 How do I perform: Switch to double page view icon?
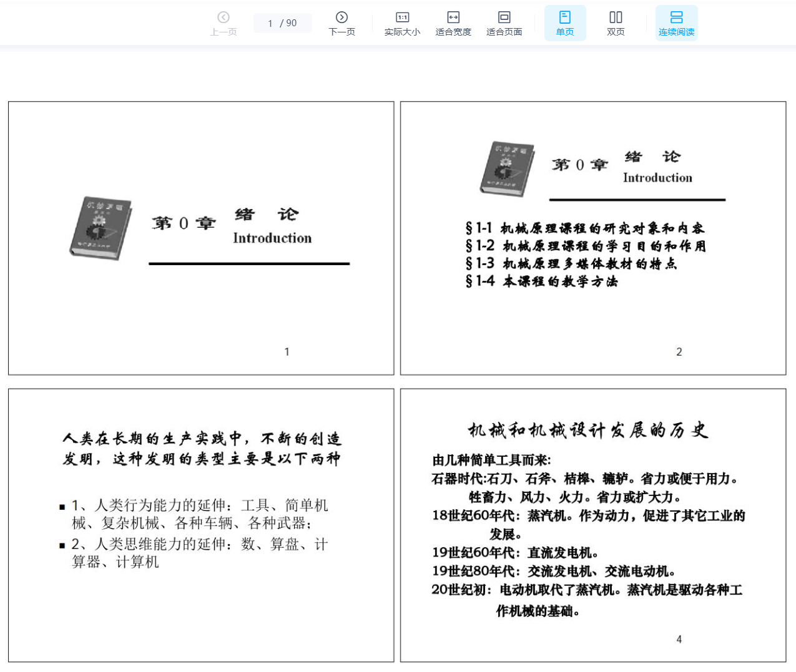616,17
